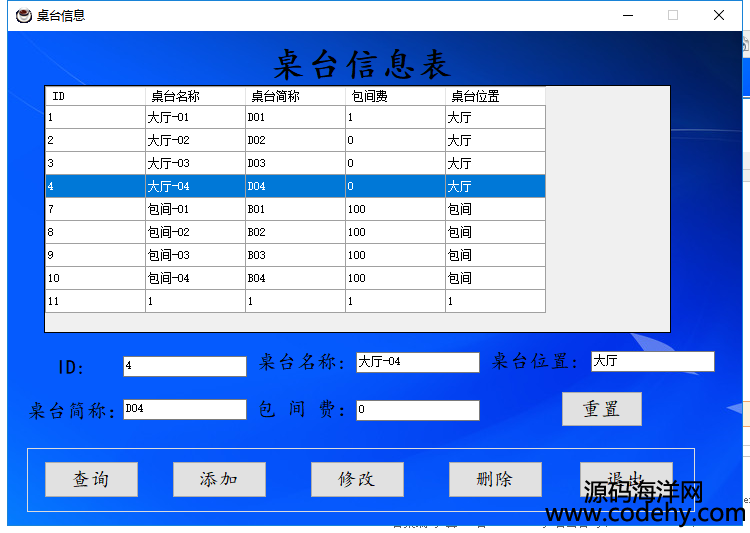Image resolution: width=750 pixels, height=533 pixels.
Task: Click the 包间费 column header
Action: (x=395, y=96)
